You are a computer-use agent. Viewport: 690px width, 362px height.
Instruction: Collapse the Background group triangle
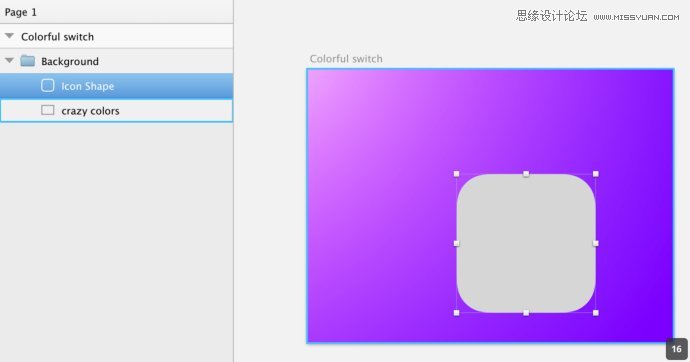(x=9, y=61)
